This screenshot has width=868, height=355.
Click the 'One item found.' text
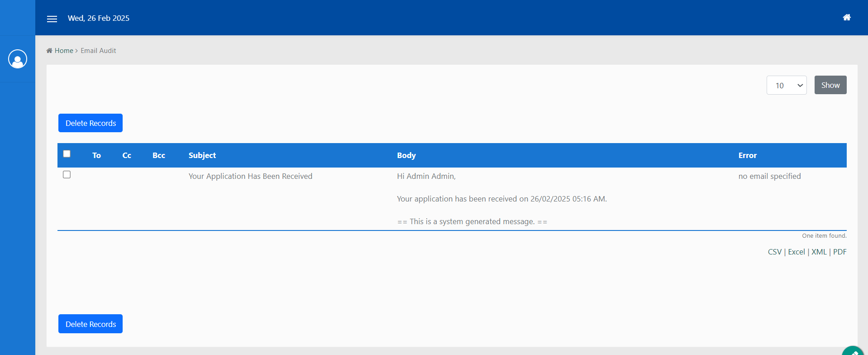(x=824, y=235)
